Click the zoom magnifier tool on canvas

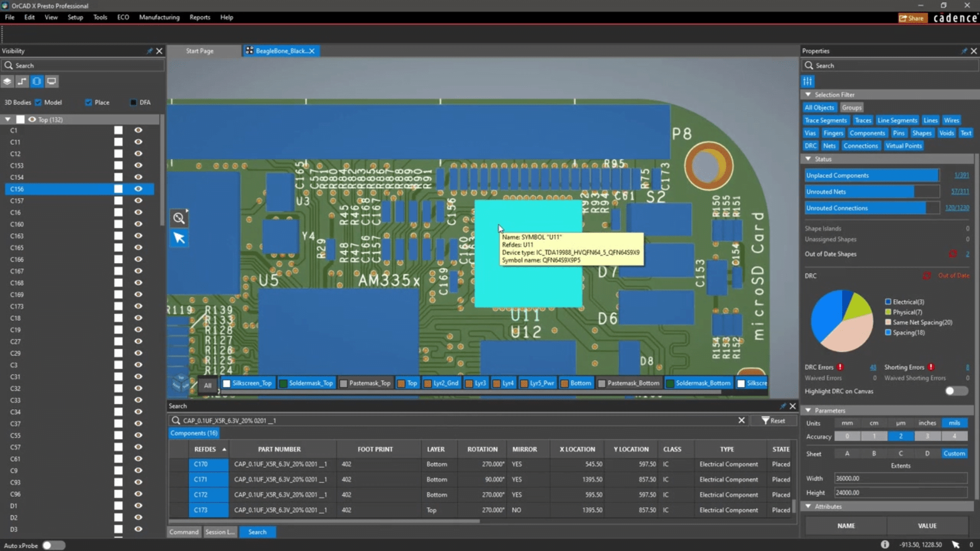(x=179, y=218)
